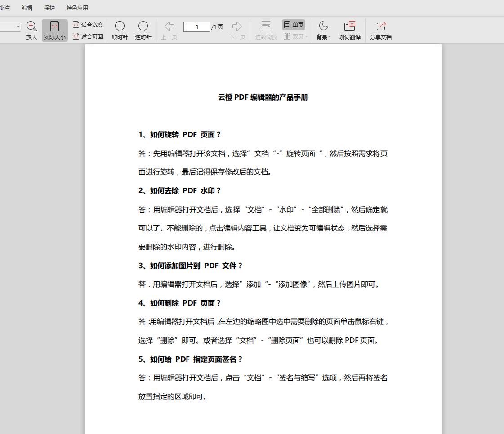Click heading 2、如何去除 PDF 水印？
504x434 pixels.
coord(180,191)
